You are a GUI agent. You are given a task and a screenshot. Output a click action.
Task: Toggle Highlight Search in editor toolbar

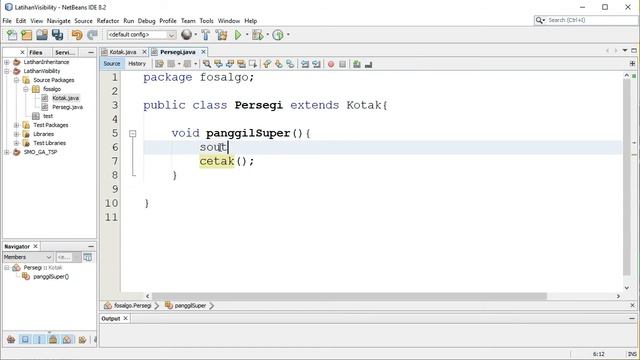pyautogui.click(x=241, y=64)
